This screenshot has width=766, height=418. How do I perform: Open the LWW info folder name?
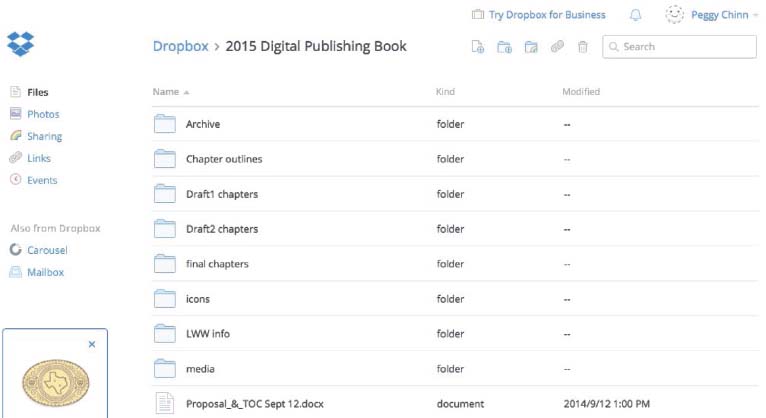tap(208, 334)
